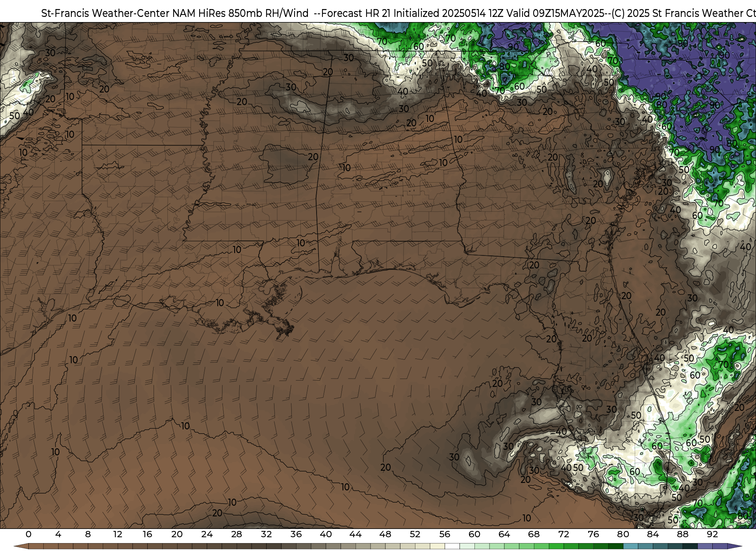Click the colorbar scale label "52"

coord(415,534)
